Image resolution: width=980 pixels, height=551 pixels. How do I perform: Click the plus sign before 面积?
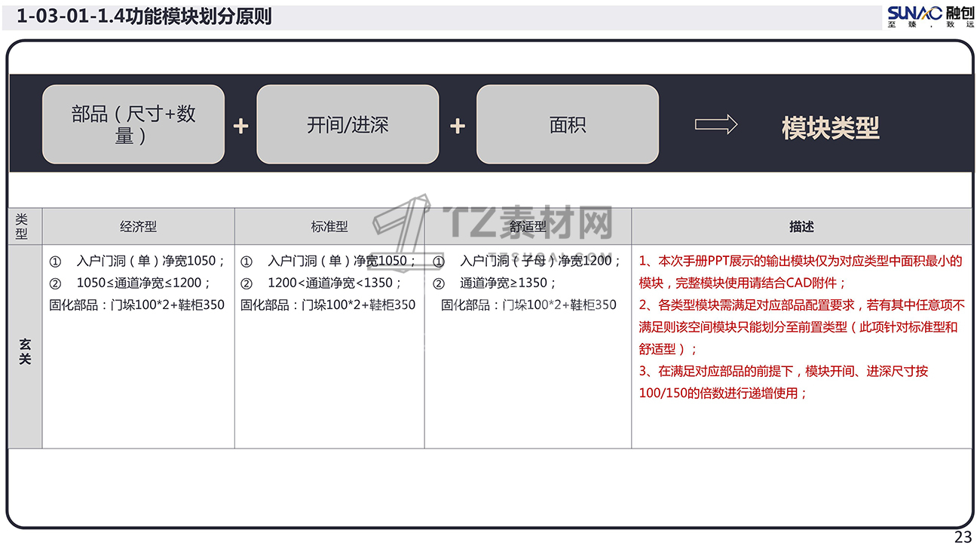click(457, 125)
